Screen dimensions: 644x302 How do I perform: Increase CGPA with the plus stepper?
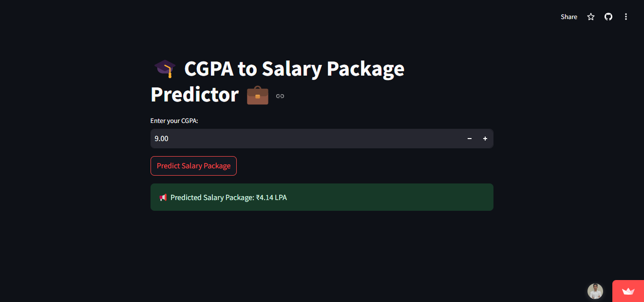click(x=485, y=139)
